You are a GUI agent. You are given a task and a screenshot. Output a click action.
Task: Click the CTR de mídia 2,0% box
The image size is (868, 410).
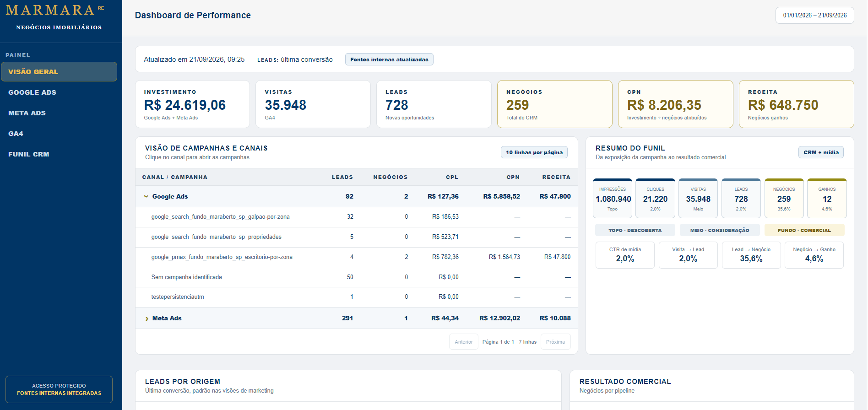[625, 255]
